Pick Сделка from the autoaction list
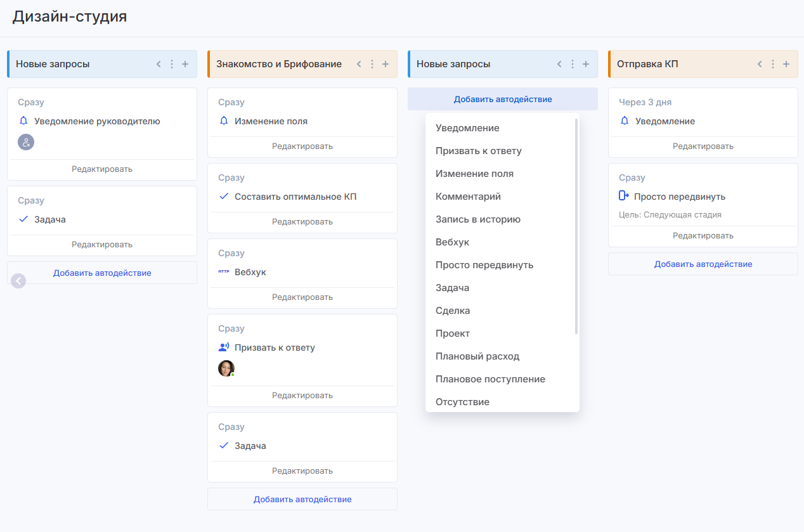804x532 pixels. click(x=452, y=311)
